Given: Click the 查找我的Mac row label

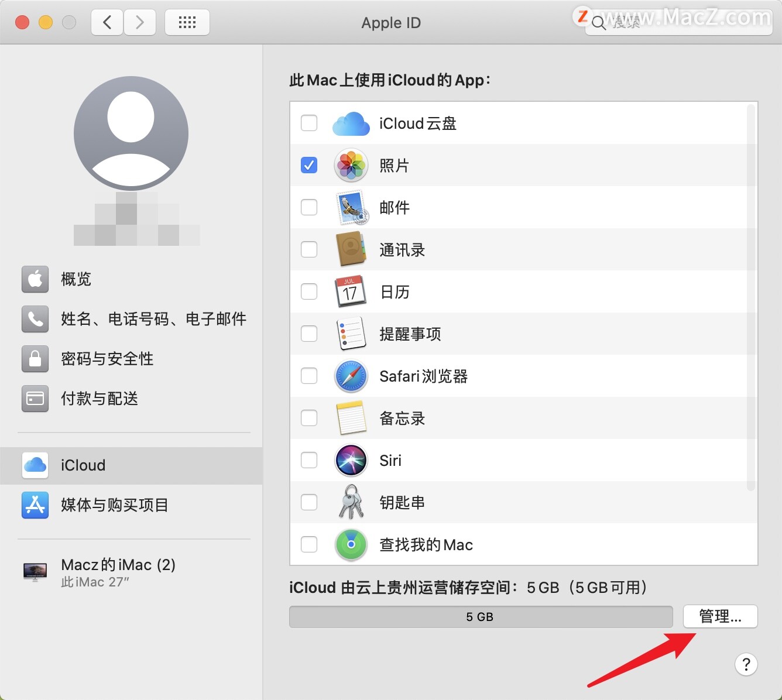Looking at the screenshot, I should click(426, 545).
